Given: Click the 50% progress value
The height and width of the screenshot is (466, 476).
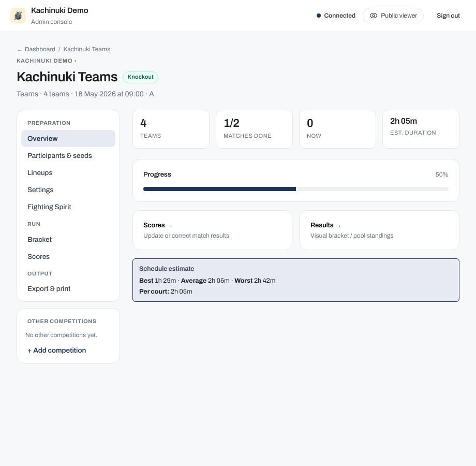Looking at the screenshot, I should [442, 174].
